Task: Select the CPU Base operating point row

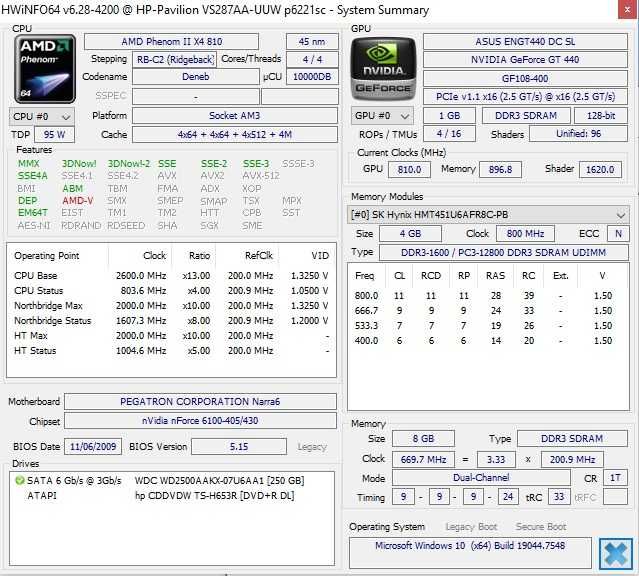Action: [171, 276]
